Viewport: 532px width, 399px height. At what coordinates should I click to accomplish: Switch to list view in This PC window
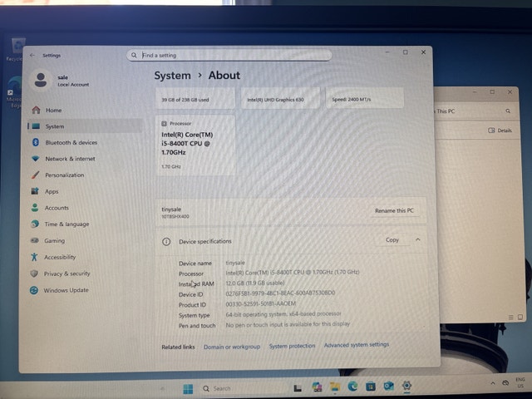coord(510,318)
